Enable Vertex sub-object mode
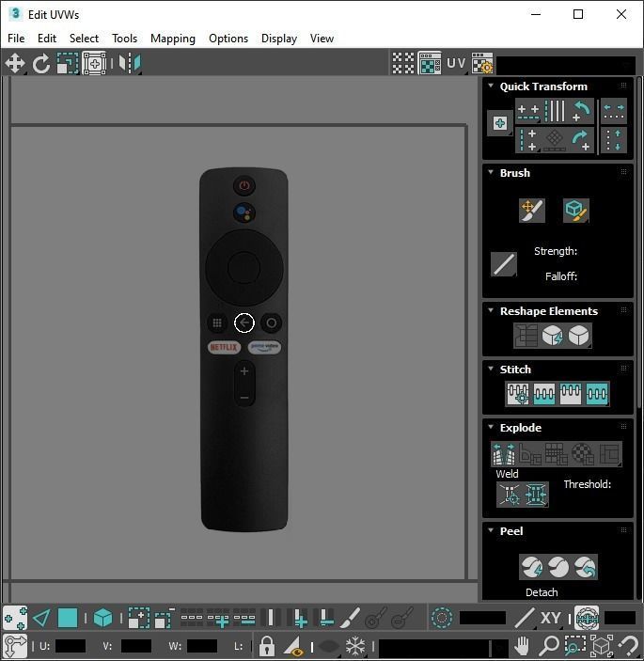 tap(15, 619)
